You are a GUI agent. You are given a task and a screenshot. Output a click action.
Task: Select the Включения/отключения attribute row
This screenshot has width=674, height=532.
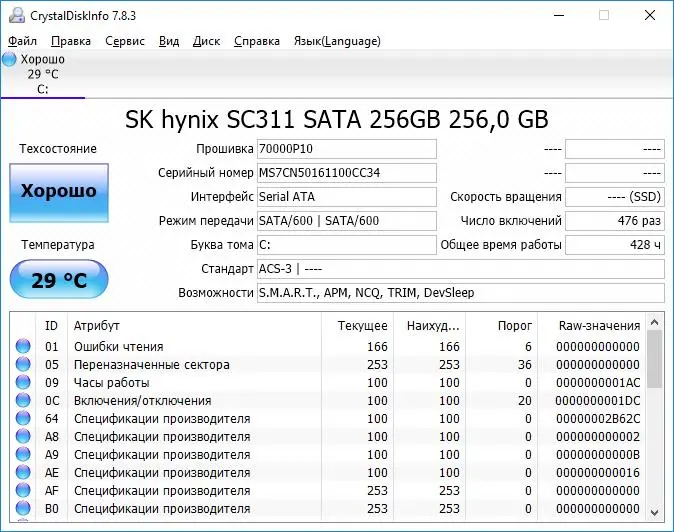click(x=328, y=401)
